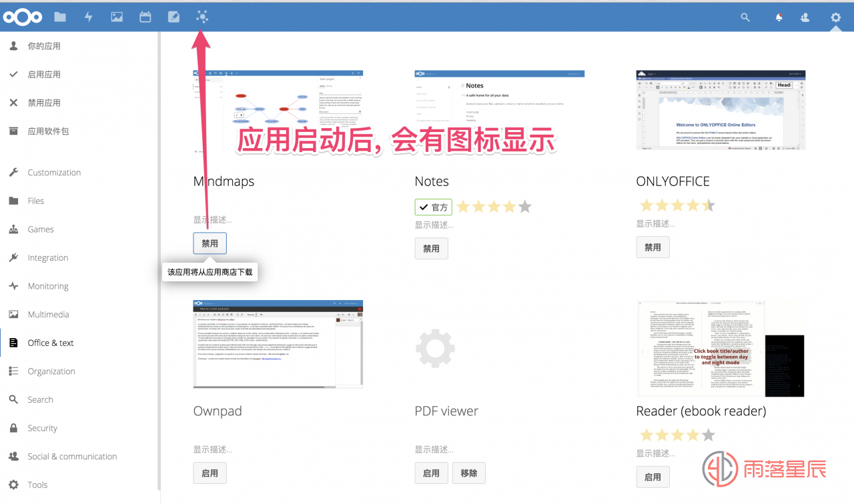Screen dimensions: 854x504
Task: Click the lock icon beside Security
Action: click(13, 428)
